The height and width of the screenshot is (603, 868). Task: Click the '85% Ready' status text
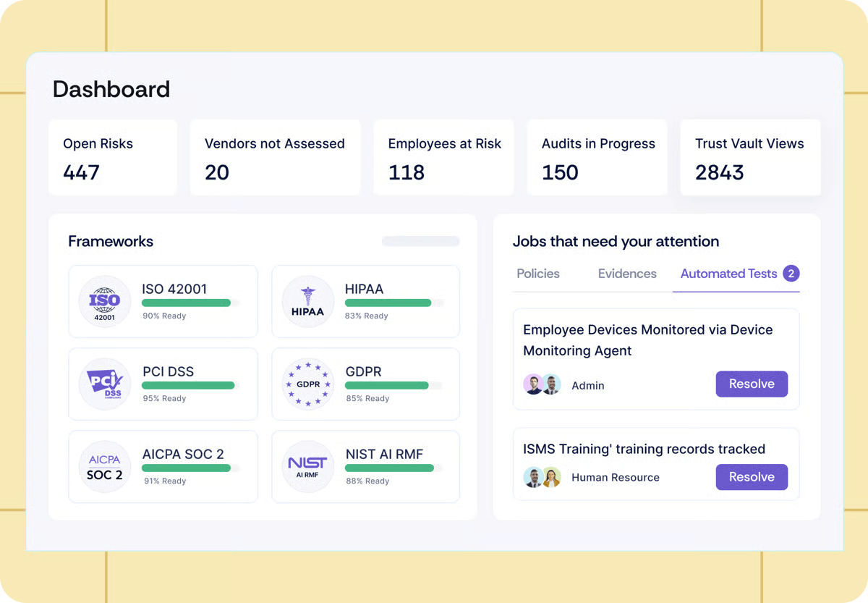(x=367, y=398)
